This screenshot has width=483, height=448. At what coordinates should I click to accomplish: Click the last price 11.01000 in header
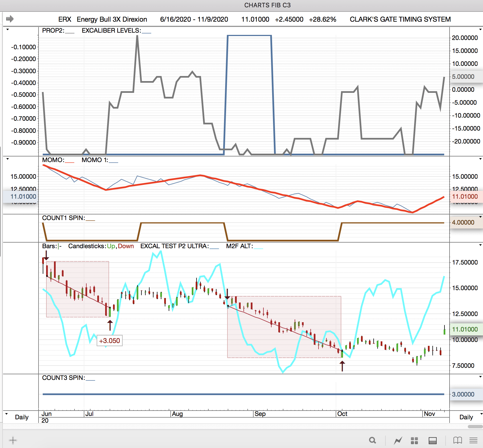(255, 19)
